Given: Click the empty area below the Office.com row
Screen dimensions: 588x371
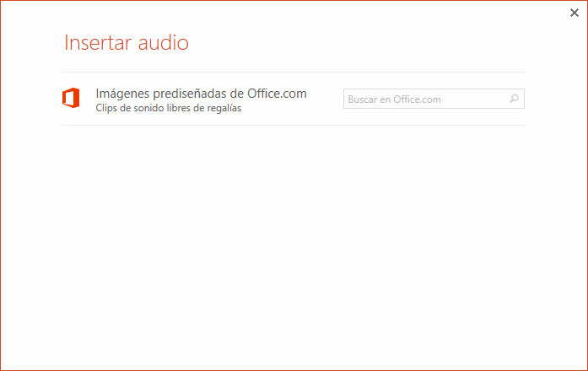Looking at the screenshot, I should click(x=294, y=245).
